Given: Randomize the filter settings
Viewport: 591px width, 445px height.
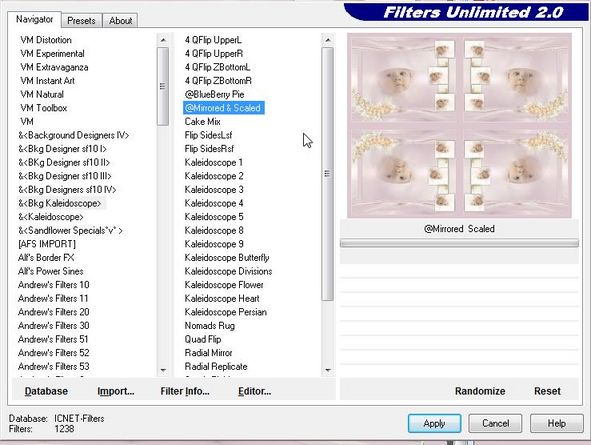Looking at the screenshot, I should coord(480,391).
